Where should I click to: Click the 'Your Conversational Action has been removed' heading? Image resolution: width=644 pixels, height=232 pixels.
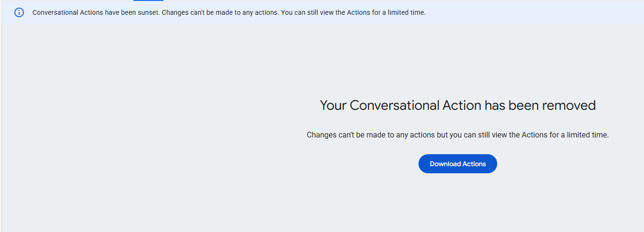point(458,105)
